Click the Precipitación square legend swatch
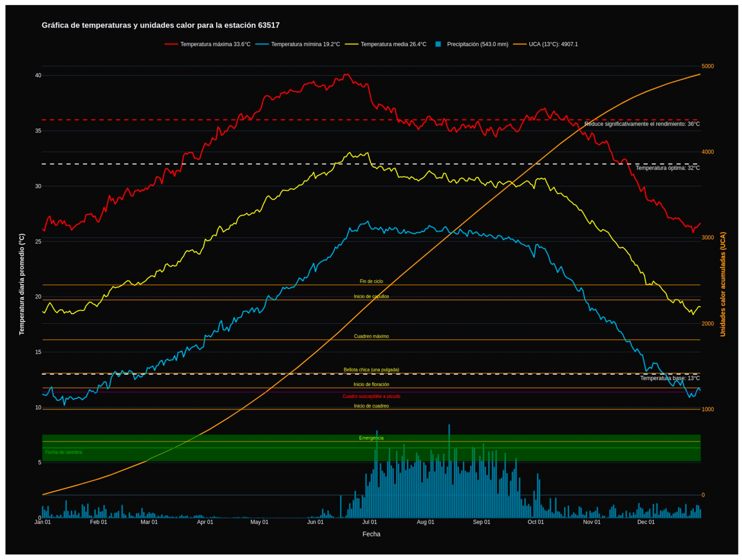 point(438,44)
